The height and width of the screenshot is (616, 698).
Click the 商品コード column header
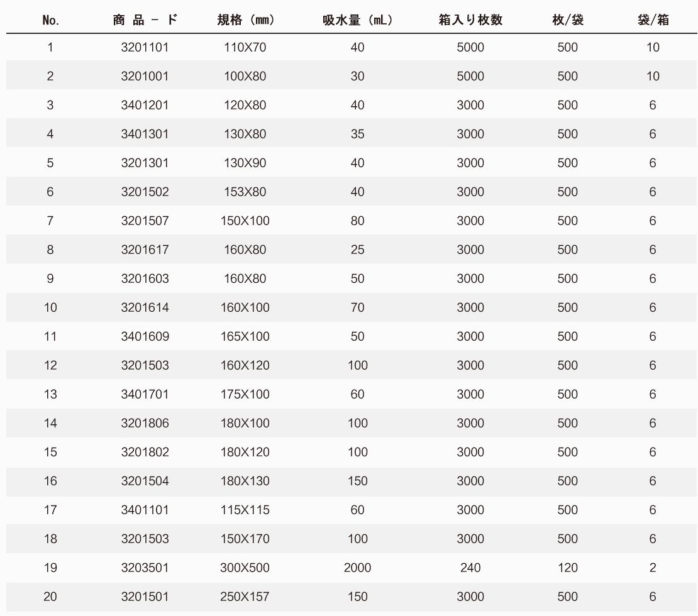[x=145, y=19]
